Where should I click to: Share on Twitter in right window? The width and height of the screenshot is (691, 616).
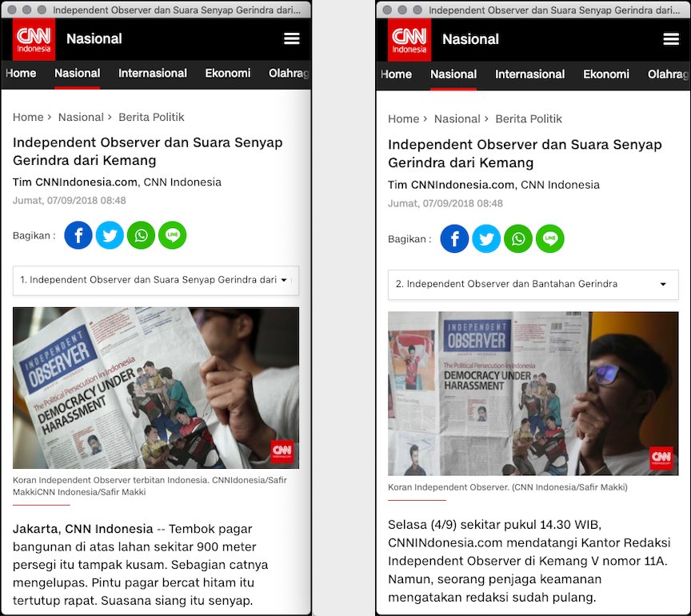click(486, 238)
